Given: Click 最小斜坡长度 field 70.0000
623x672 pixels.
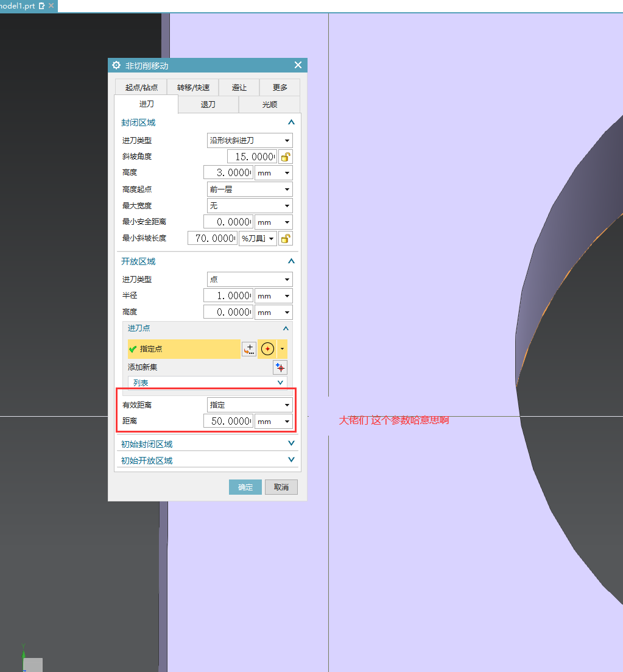Looking at the screenshot, I should click(x=213, y=238).
